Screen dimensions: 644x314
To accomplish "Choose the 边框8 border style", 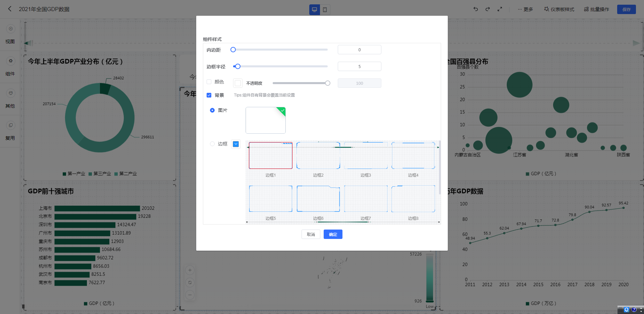I will click(x=413, y=199).
